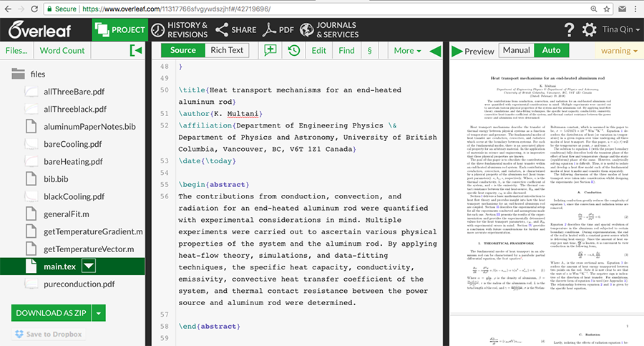Set preview compile to Auto
644x346 pixels.
551,50
